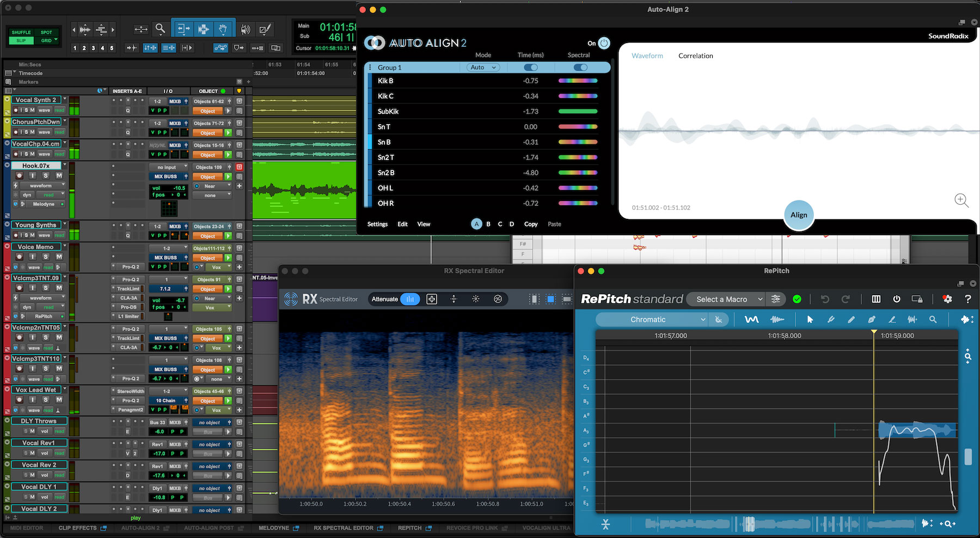Viewport: 980px width, 538px height.
Task: Mute the Hook.07x track
Action: [59, 175]
